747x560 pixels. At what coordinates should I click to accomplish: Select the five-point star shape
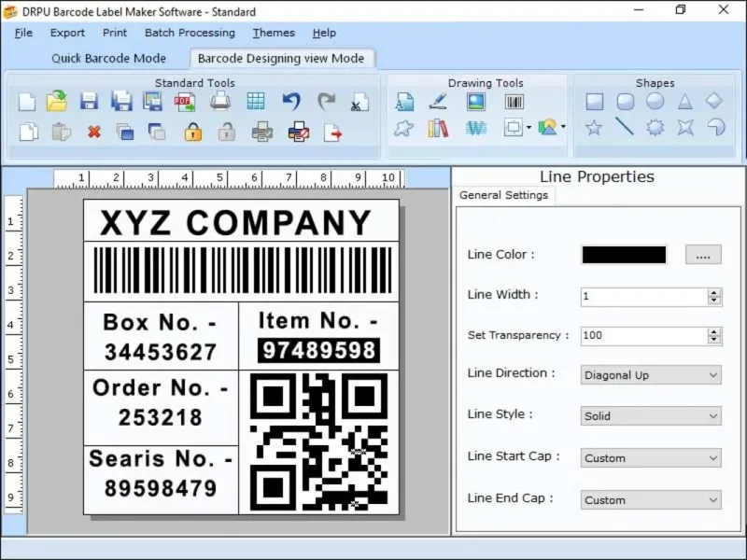[594, 128]
